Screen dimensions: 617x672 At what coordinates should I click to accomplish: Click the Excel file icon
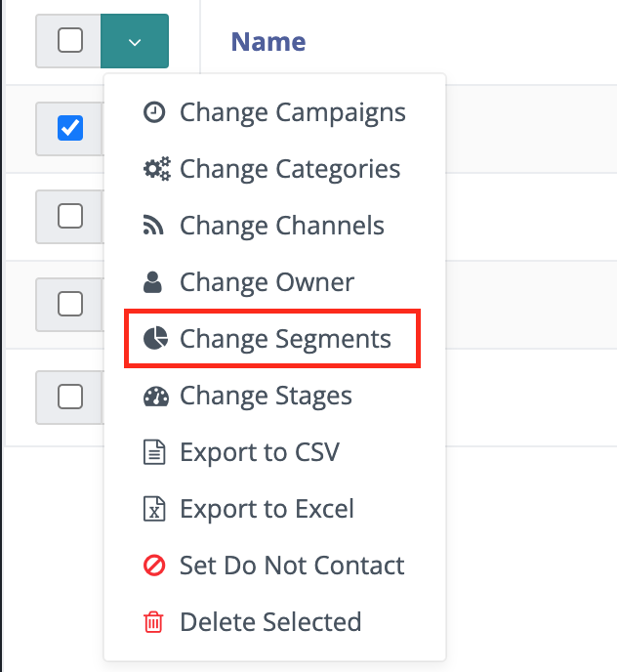point(154,509)
